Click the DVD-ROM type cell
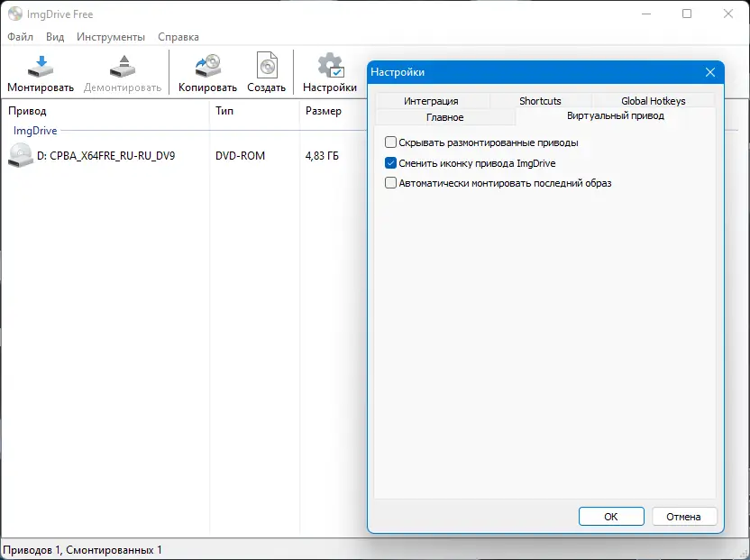 (x=240, y=155)
